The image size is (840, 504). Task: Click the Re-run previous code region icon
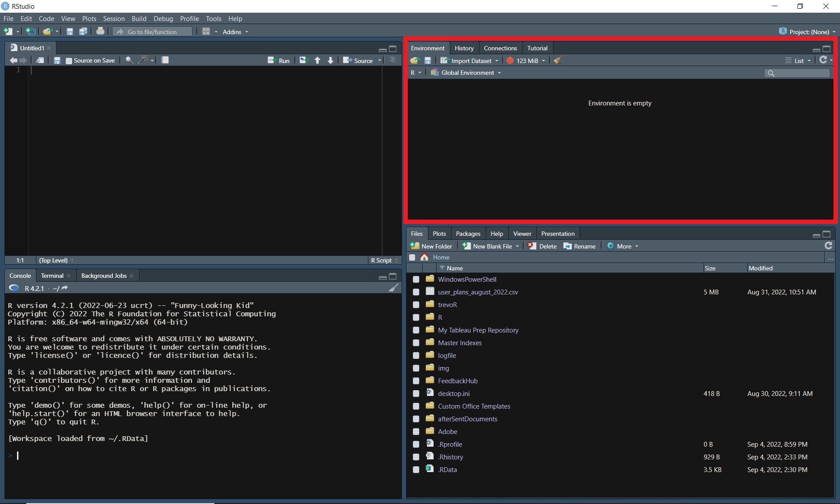[x=304, y=60]
